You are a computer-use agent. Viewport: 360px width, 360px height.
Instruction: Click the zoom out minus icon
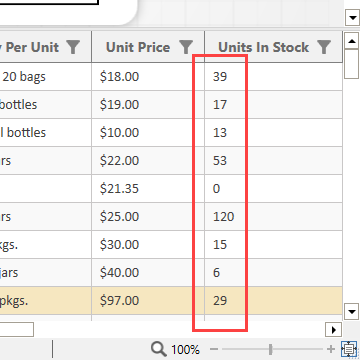pos(214,349)
